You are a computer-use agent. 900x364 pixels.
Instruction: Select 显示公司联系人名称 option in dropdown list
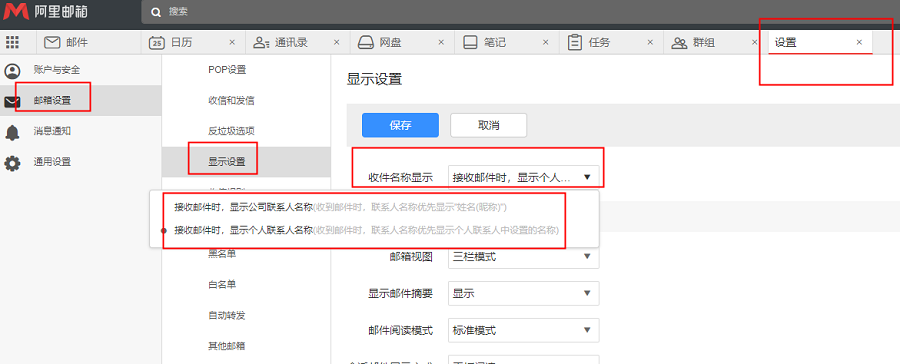coord(375,207)
